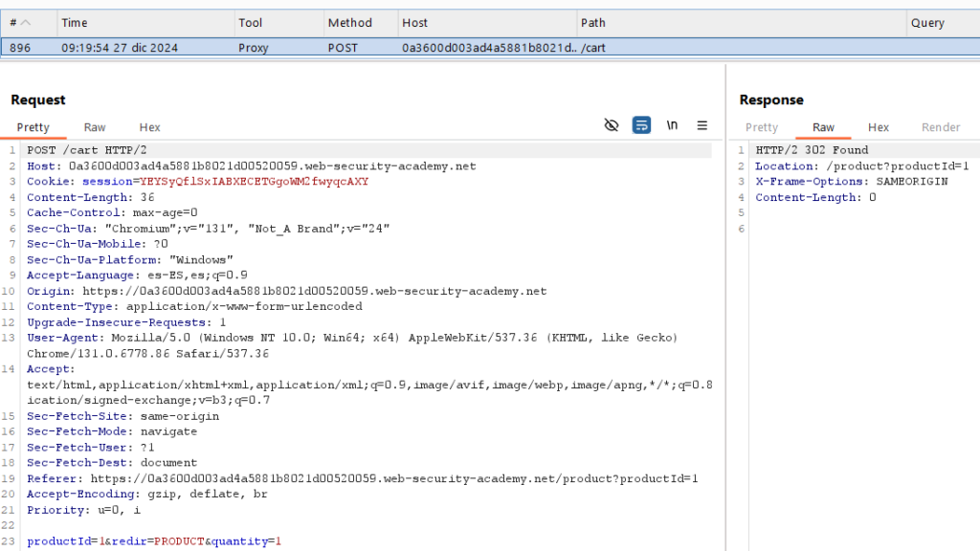Click the host cell starting 0a3600d003ad4a
980x551 pixels.
coord(489,48)
